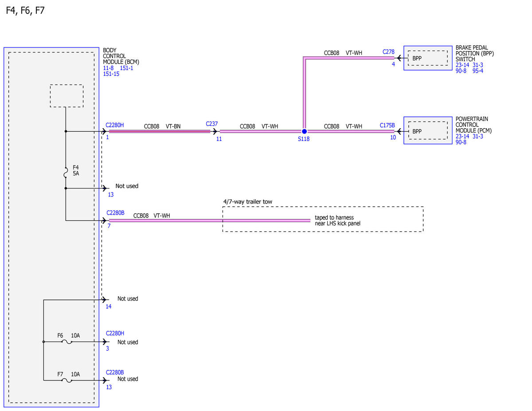This screenshot has height=411, width=532.
Task: Select the 'CCB08 VT-BN' wire label
Action: [162, 126]
